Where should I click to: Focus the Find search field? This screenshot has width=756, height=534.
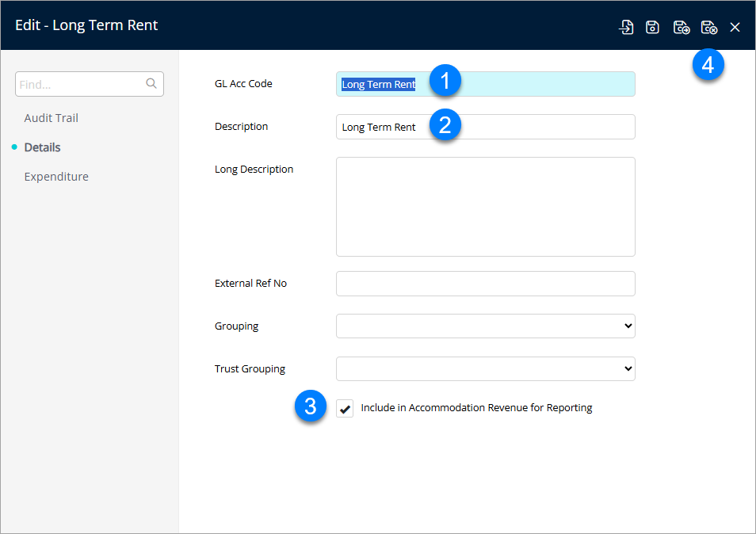(x=79, y=84)
